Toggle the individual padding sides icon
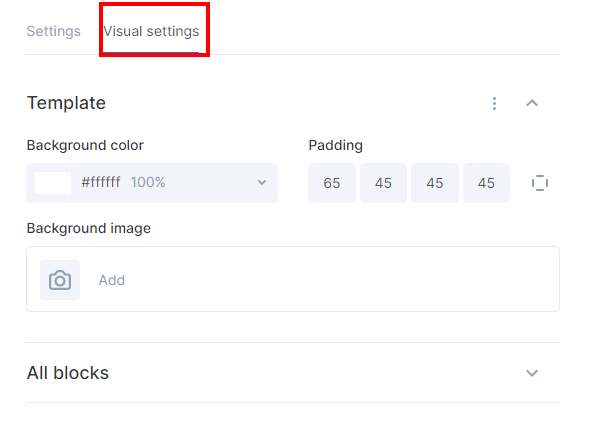The height and width of the screenshot is (437, 593). [540, 183]
